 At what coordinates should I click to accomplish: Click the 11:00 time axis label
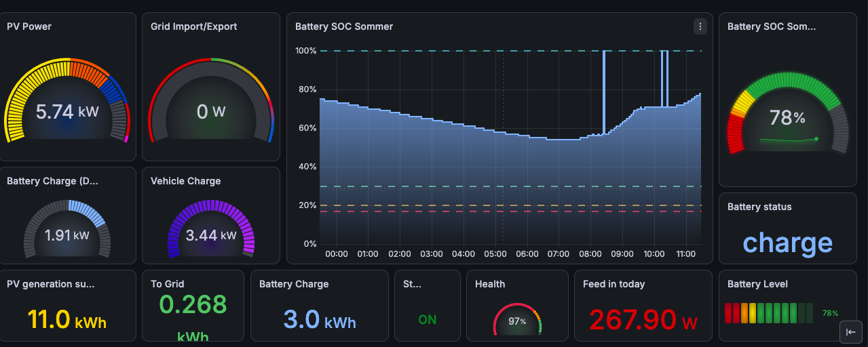(686, 254)
